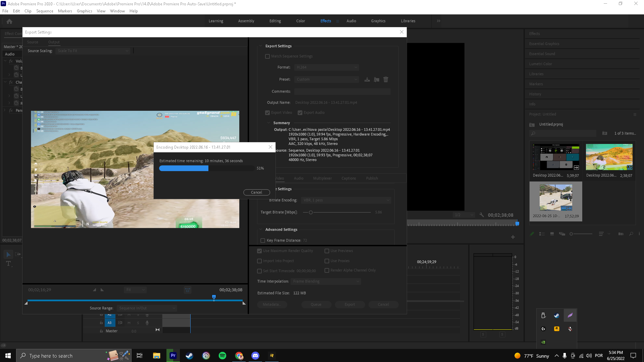This screenshot has width=644, height=362.
Task: Select the 2022-06-25 clip thumbnail
Action: [556, 197]
